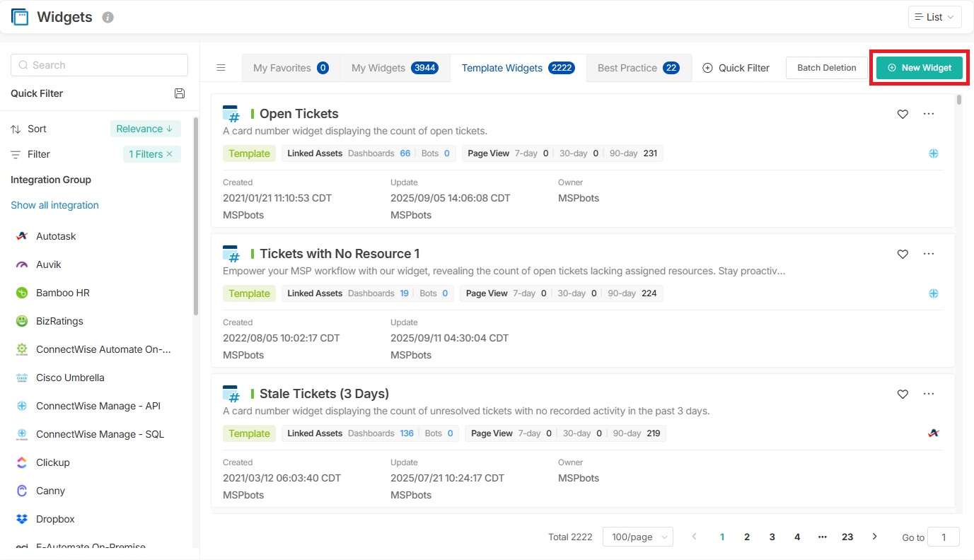Viewport: 974px width, 560px height.
Task: Click the info icon beside Widgets title
Action: pyautogui.click(x=108, y=18)
